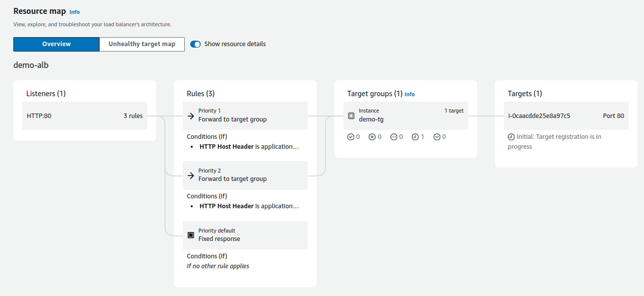This screenshot has height=296, width=644.
Task: Click the Priority 2 forward arrow icon
Action: point(191,176)
